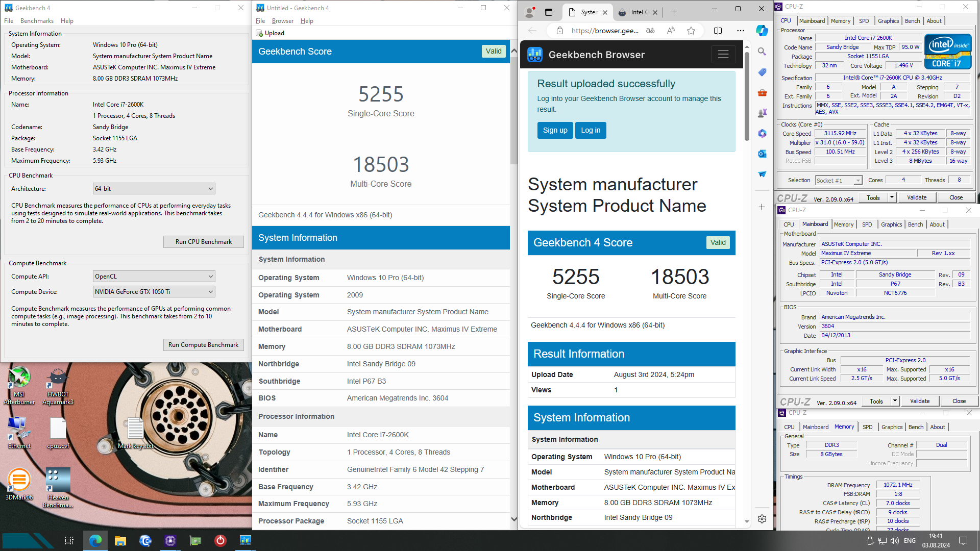
Task: Open Graphics tab in middle CPU-Z window
Action: 891,224
